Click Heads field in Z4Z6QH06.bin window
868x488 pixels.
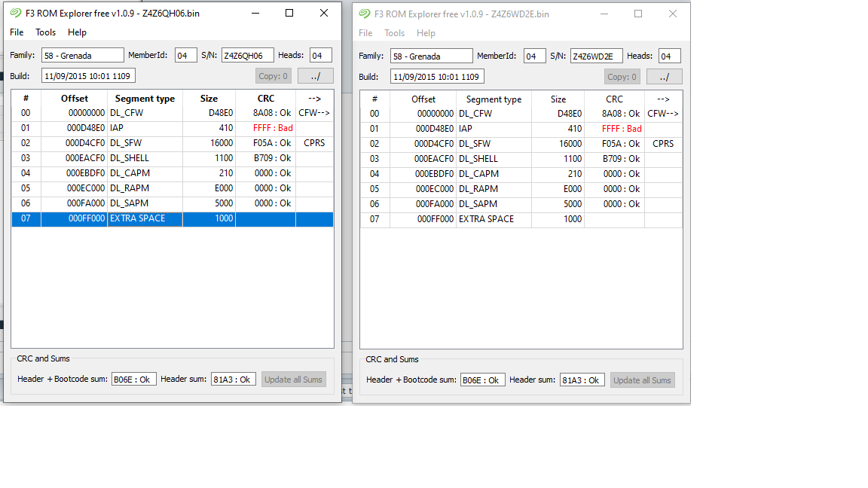point(320,55)
